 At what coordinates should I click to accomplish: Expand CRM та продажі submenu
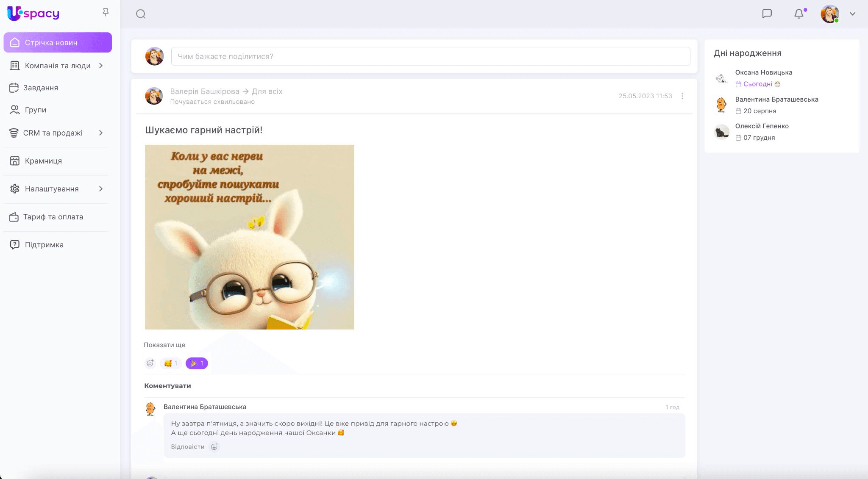(x=101, y=133)
